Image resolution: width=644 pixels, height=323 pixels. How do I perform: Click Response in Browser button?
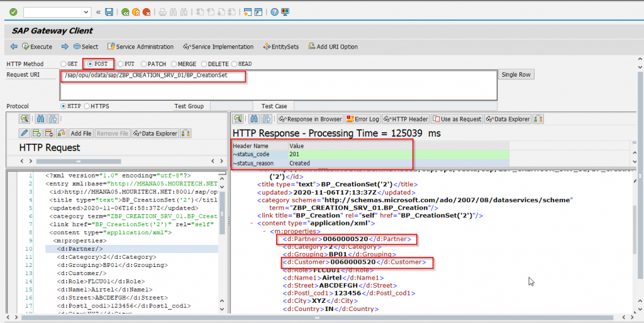310,119
